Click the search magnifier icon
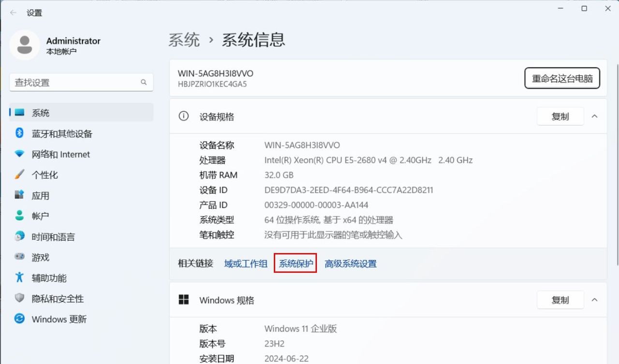 coord(144,82)
